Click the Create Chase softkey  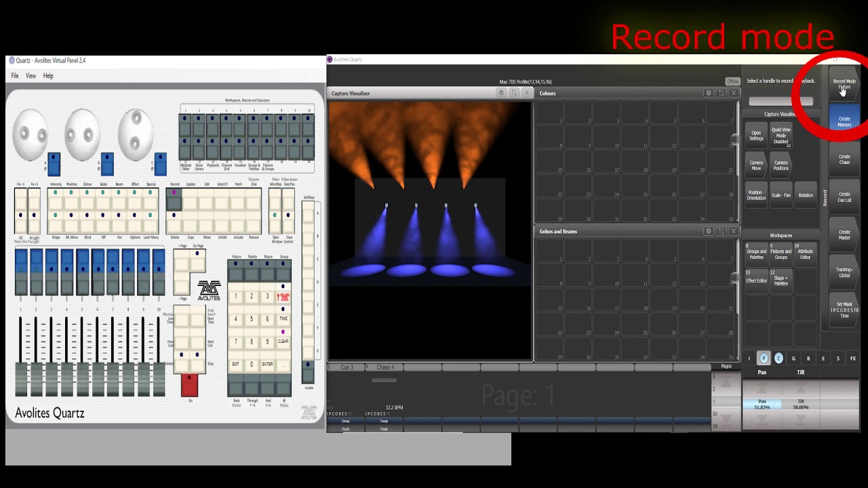click(x=844, y=159)
